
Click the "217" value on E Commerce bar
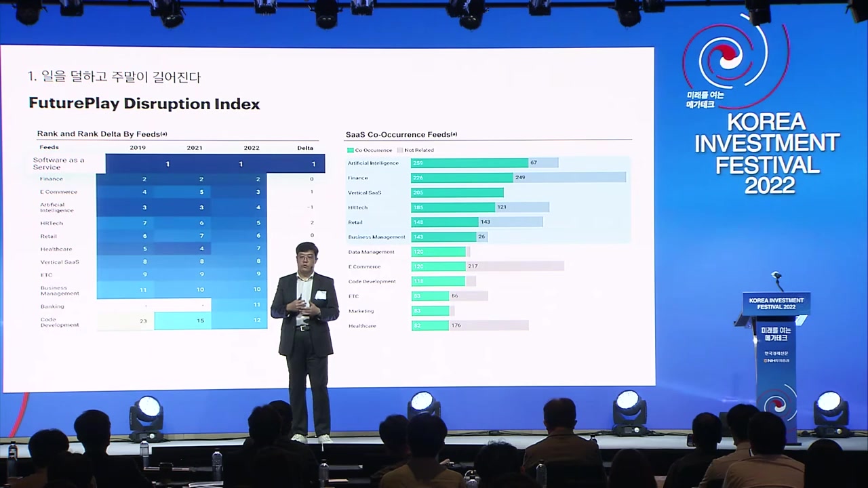click(x=473, y=266)
